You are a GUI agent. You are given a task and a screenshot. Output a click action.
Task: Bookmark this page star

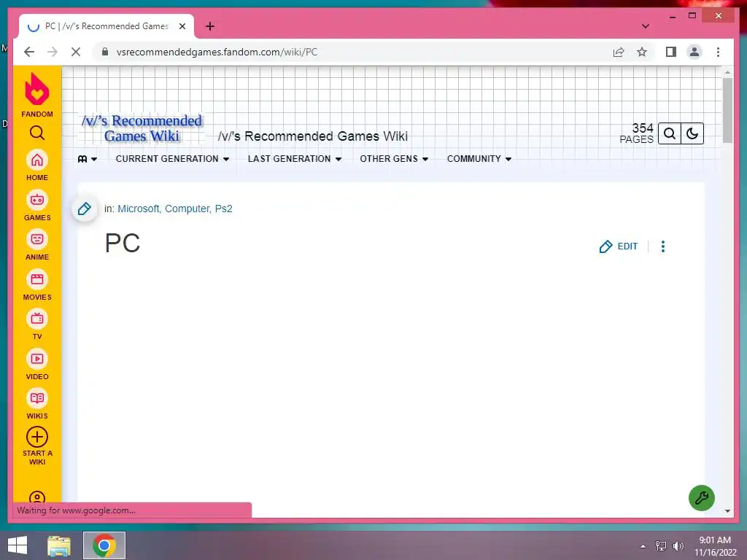pos(642,52)
